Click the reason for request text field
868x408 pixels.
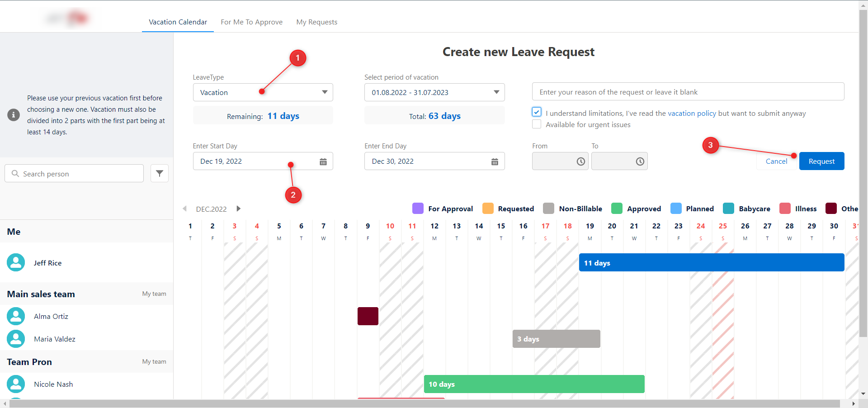click(688, 92)
